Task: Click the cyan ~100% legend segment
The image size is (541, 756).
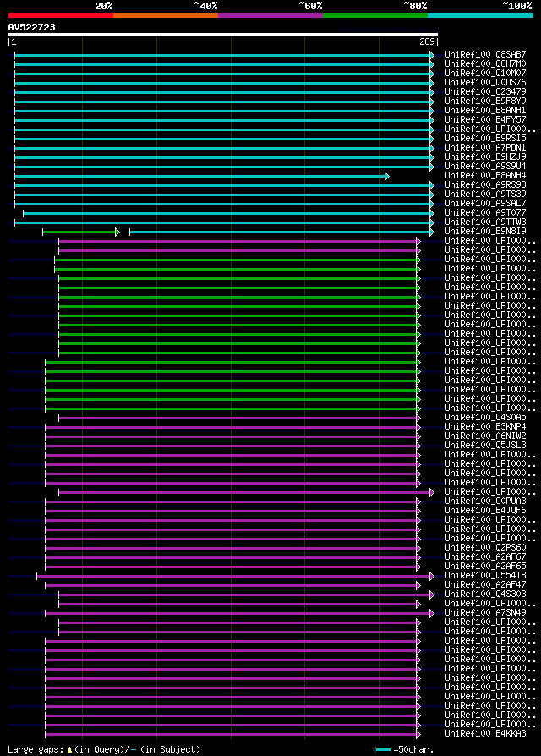Action: tap(480, 15)
